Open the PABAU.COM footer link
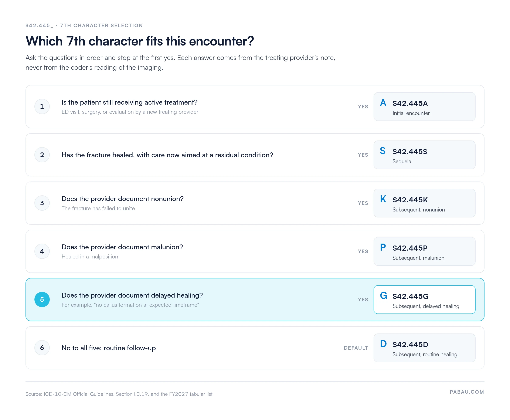 [x=467, y=392]
